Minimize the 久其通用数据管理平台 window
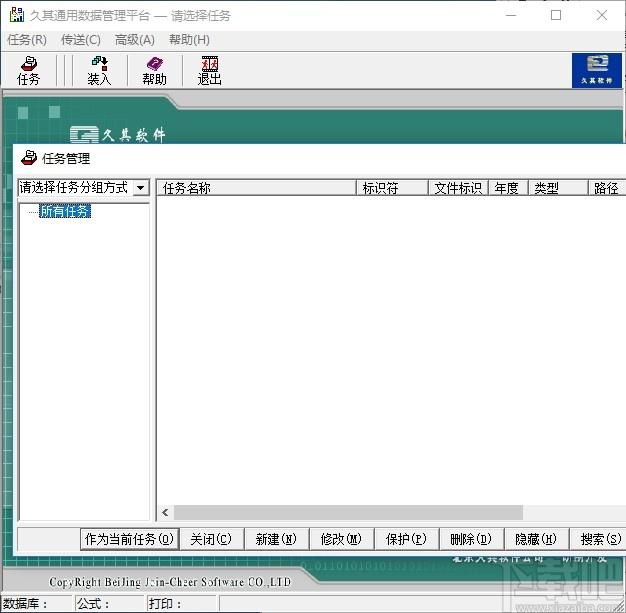626x613 pixels. click(511, 15)
